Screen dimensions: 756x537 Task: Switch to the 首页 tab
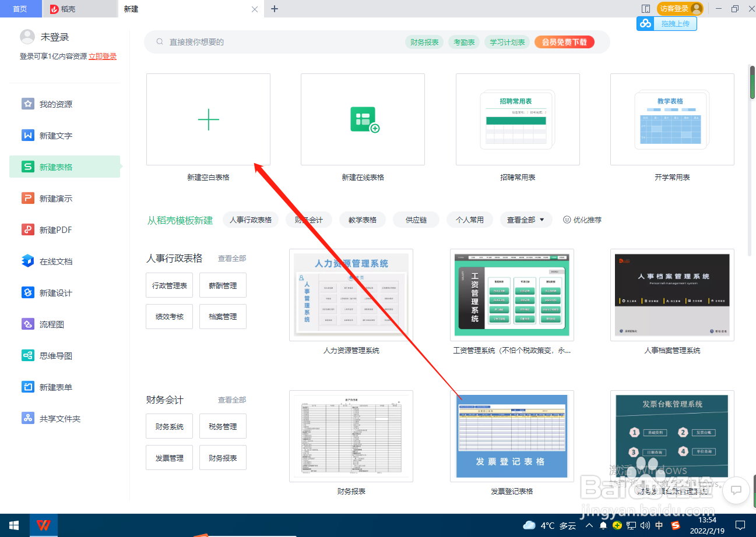coord(20,9)
